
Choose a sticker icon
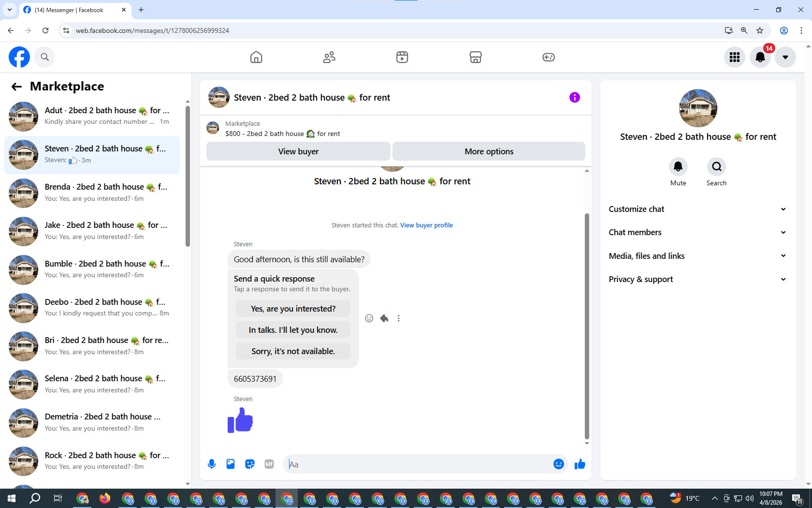(250, 464)
